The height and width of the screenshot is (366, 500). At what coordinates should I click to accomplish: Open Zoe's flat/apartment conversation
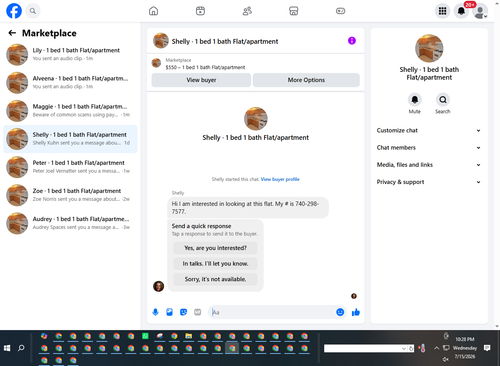(x=70, y=195)
